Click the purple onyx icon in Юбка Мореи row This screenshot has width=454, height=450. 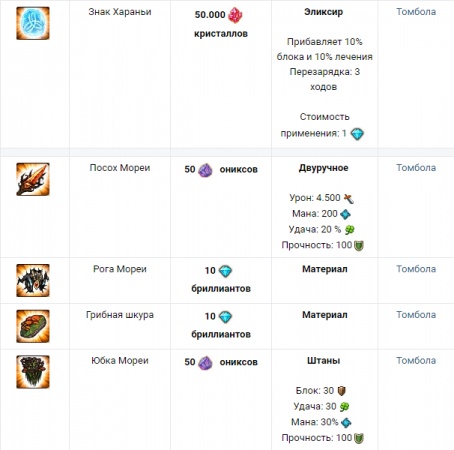click(x=205, y=363)
